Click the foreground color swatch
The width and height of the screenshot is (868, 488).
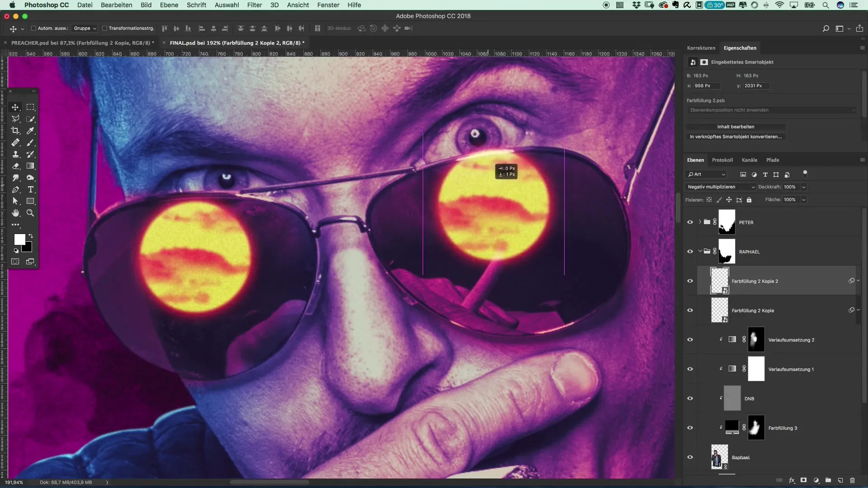tap(19, 239)
